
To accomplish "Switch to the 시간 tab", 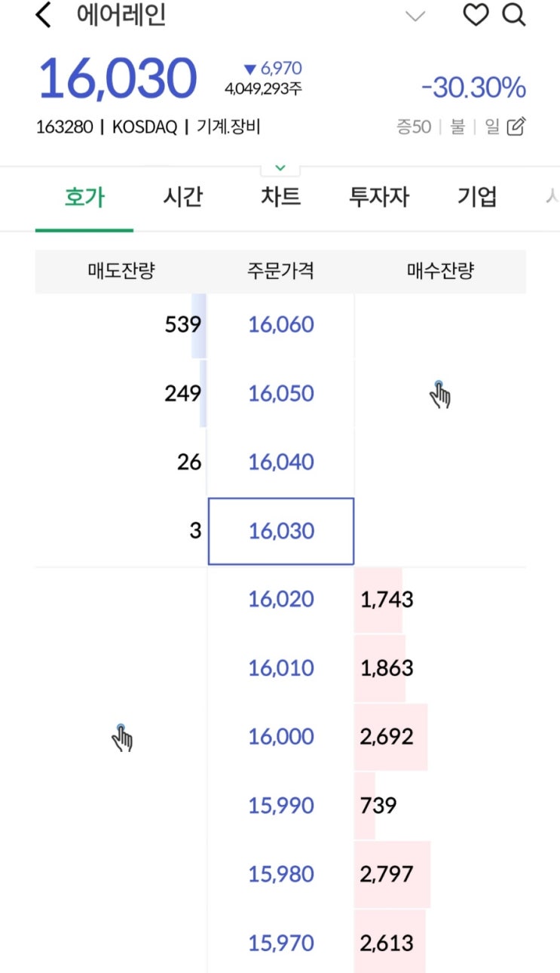I will coord(182,198).
